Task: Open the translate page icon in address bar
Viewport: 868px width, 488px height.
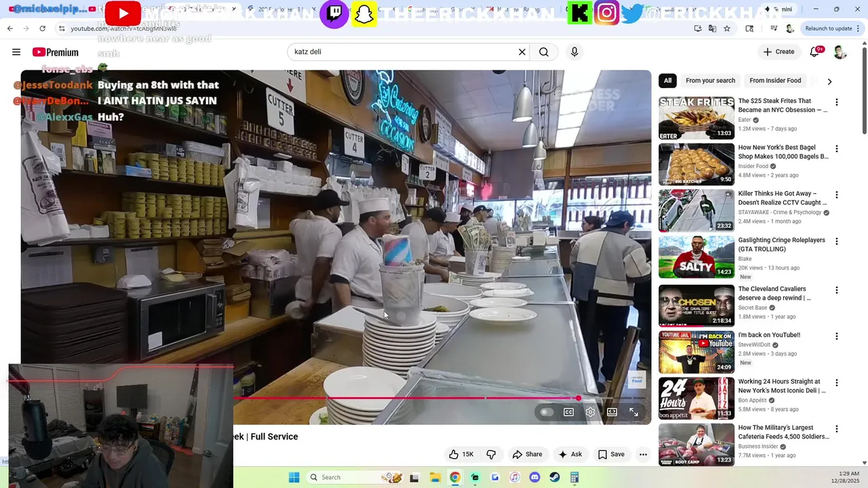Action: click(712, 28)
